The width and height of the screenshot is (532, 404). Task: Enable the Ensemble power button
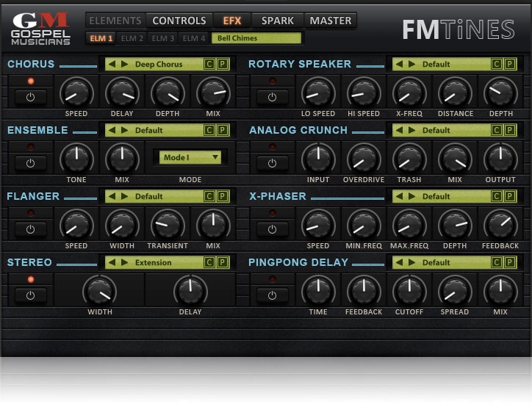(31, 164)
